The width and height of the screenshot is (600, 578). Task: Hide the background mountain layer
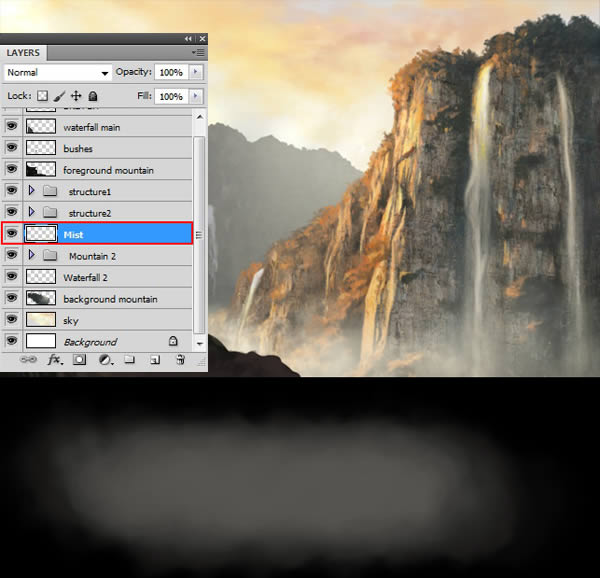point(12,297)
